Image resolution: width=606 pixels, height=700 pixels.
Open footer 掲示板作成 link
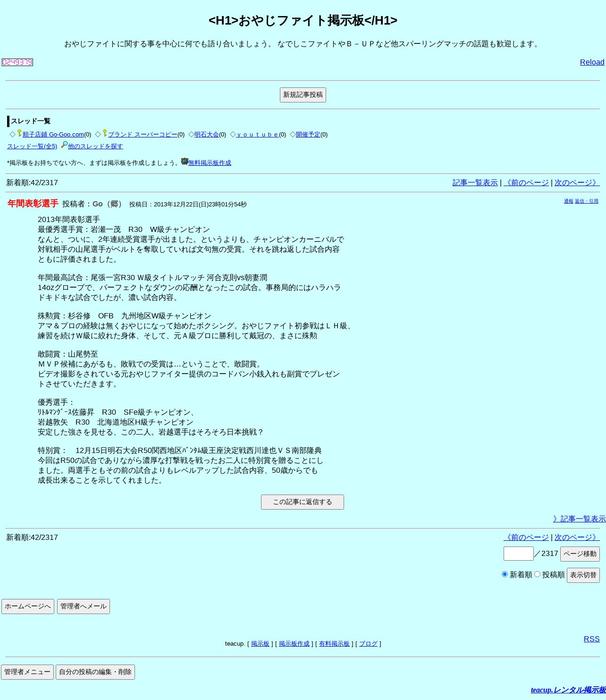pos(294,644)
